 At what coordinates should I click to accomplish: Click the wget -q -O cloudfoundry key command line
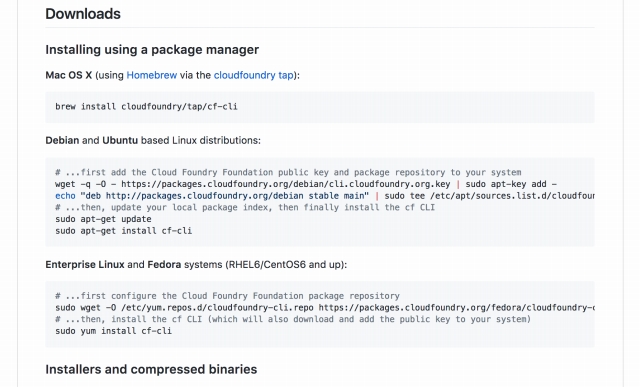point(306,184)
